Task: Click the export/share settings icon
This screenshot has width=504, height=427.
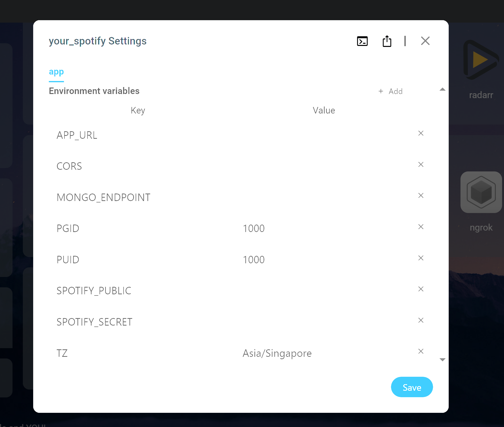Action: point(387,41)
